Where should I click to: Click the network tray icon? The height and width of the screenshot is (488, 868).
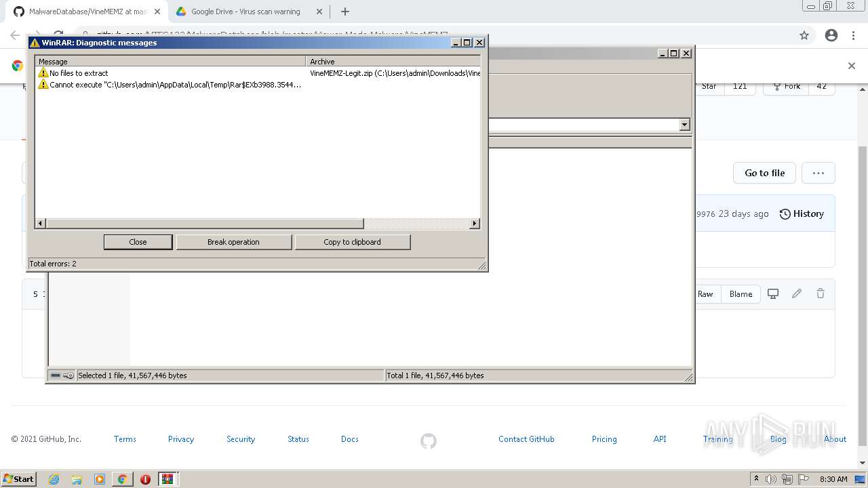tap(787, 479)
